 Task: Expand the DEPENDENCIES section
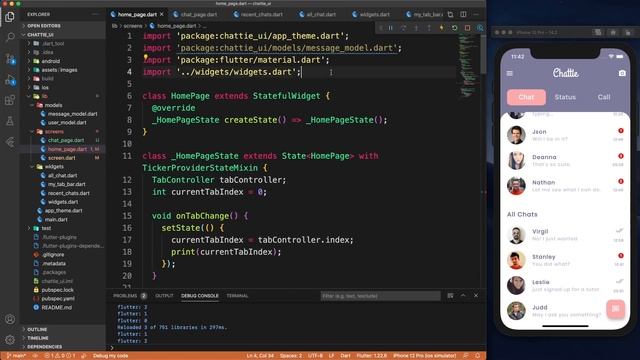[x=63, y=347]
